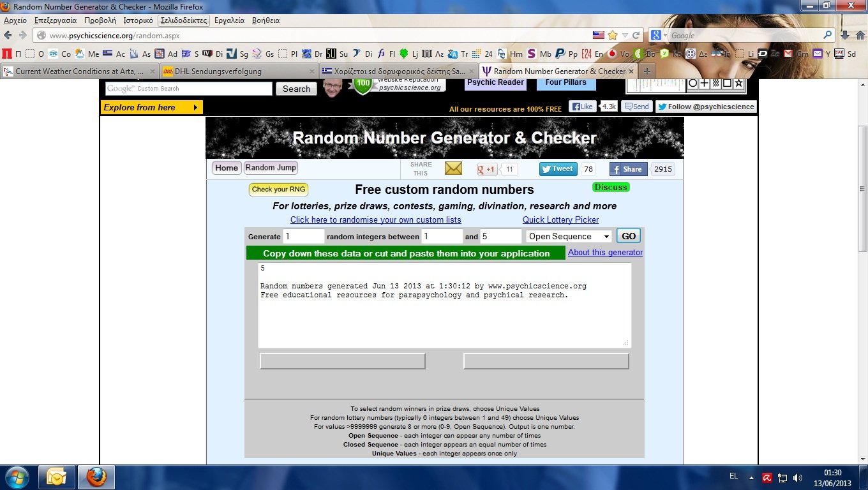Switch to the DHL Sendungsverfolgung tab
The height and width of the screenshot is (490, 868).
(x=237, y=71)
